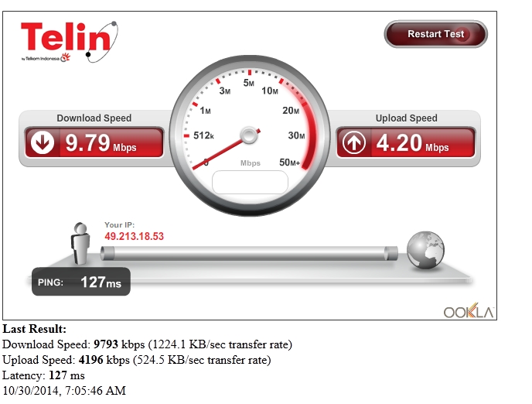Click the OOKLA logo
This screenshot has height=404, width=532.
click(469, 310)
